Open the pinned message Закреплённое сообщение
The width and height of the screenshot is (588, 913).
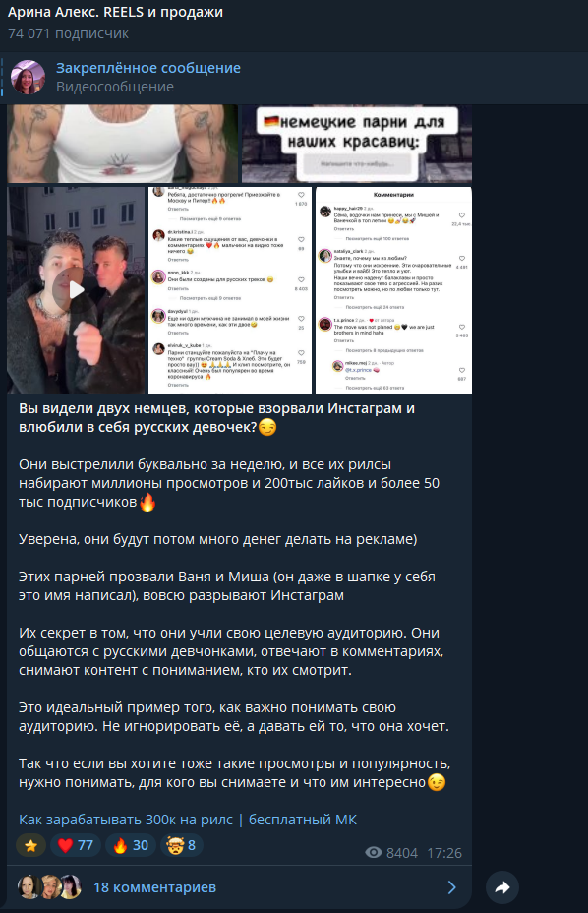pyautogui.click(x=148, y=68)
